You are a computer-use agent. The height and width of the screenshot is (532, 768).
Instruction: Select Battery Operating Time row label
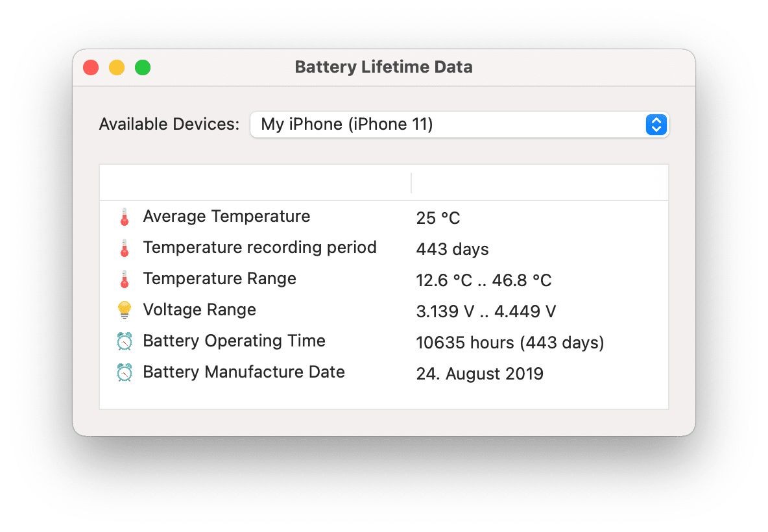pos(234,341)
